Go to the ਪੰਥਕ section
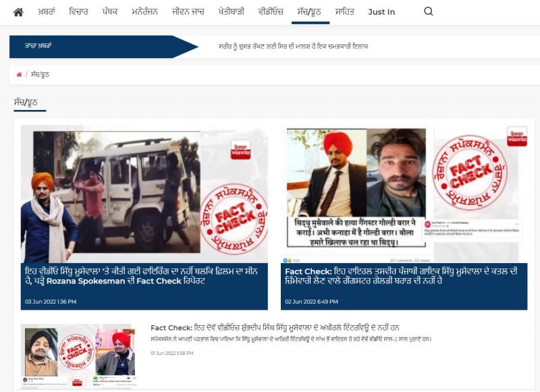Screen dimensions: 540x392 coord(110,11)
